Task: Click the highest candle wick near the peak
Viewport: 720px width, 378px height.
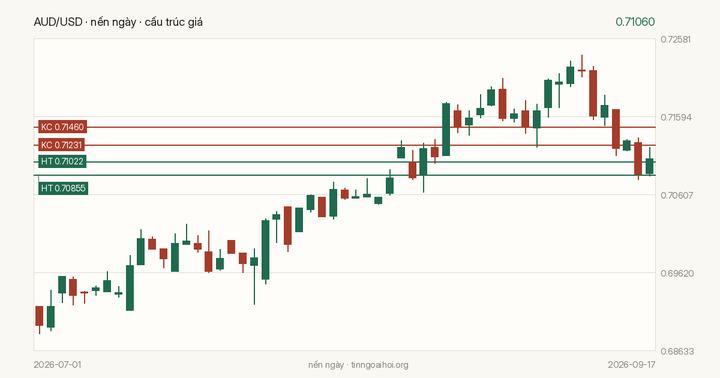Action: [x=582, y=66]
